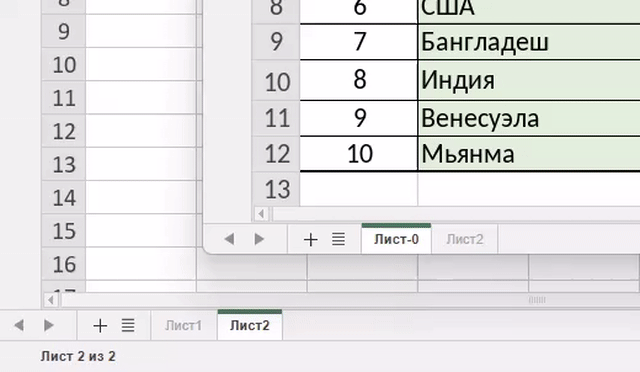
Task: Switch to the Лист1 tab in back window
Action: point(184,325)
